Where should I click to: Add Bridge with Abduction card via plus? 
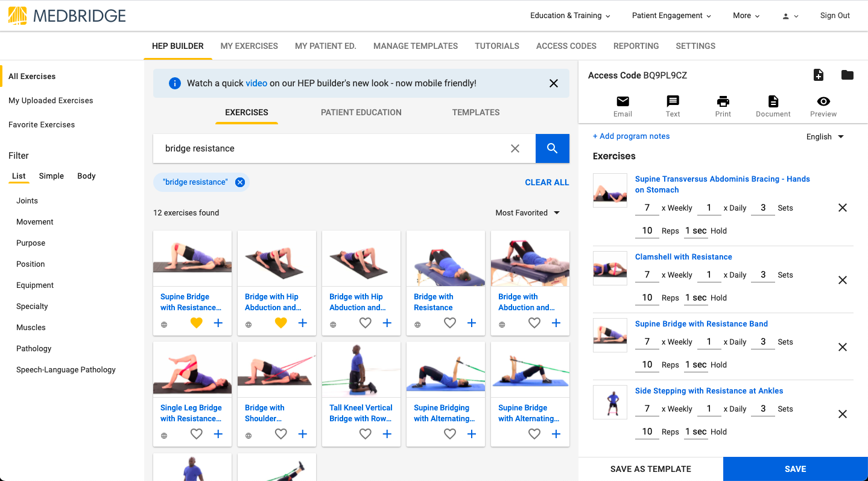click(556, 323)
